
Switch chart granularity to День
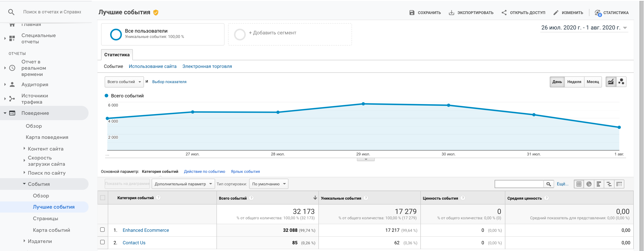557,82
